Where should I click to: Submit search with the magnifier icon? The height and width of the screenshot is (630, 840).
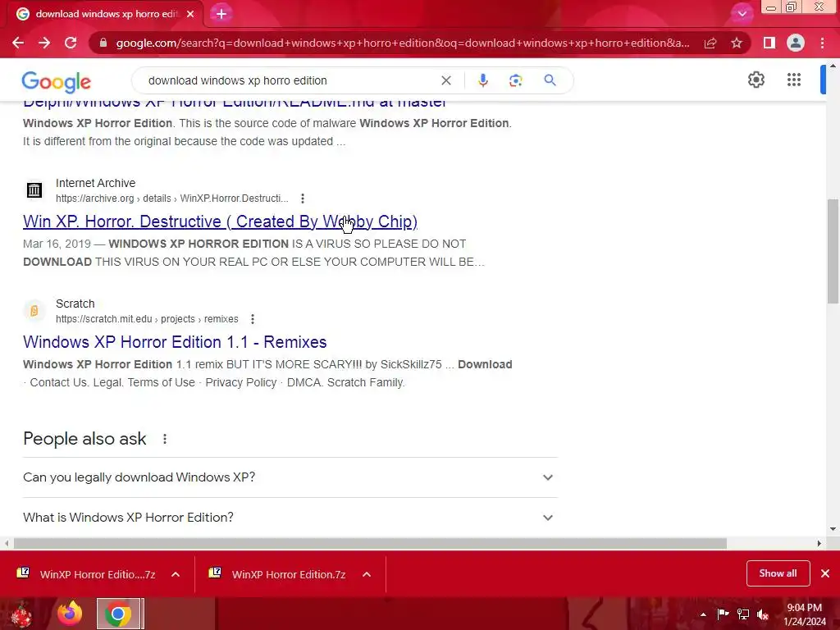tap(550, 80)
